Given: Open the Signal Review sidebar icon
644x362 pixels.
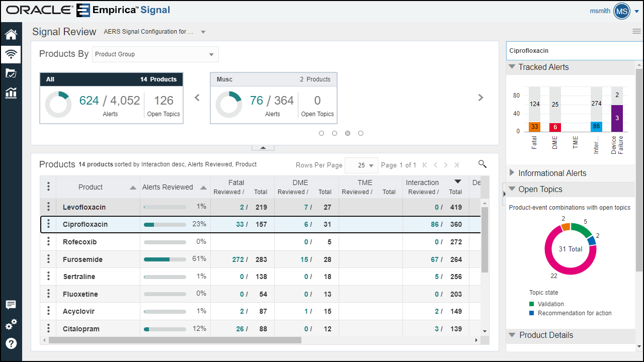Looking at the screenshot, I should pyautogui.click(x=11, y=54).
